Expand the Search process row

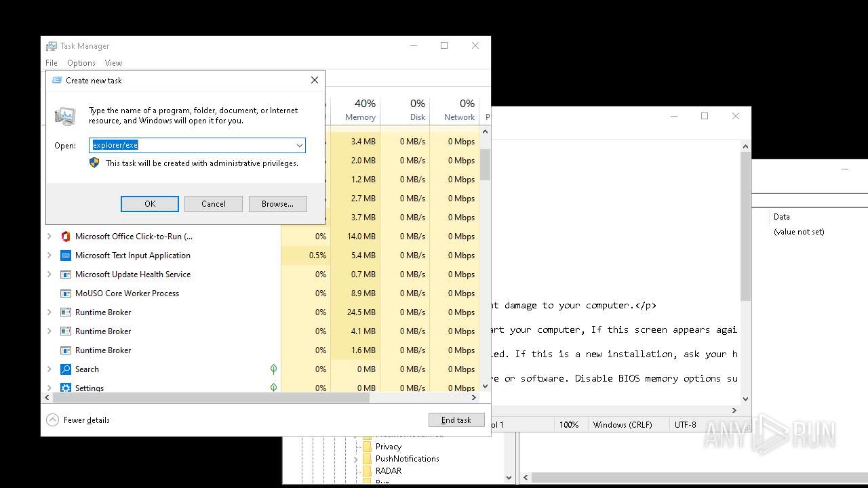point(49,369)
